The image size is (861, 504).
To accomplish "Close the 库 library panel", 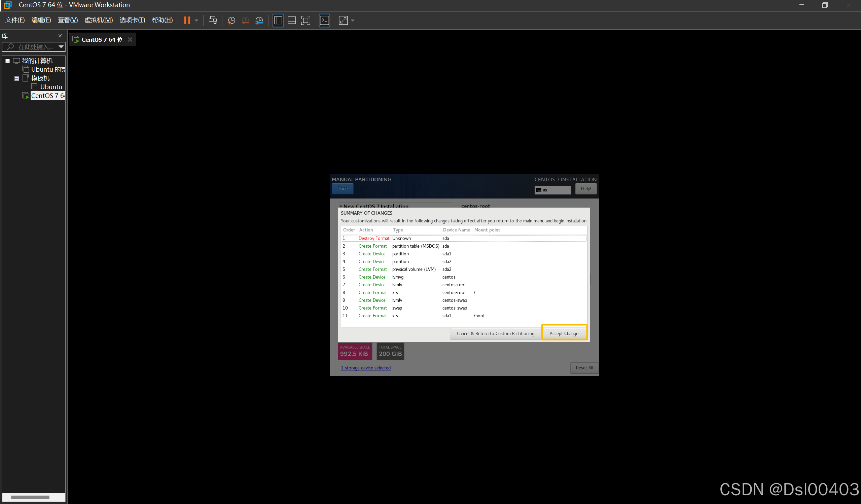I will tap(60, 36).
